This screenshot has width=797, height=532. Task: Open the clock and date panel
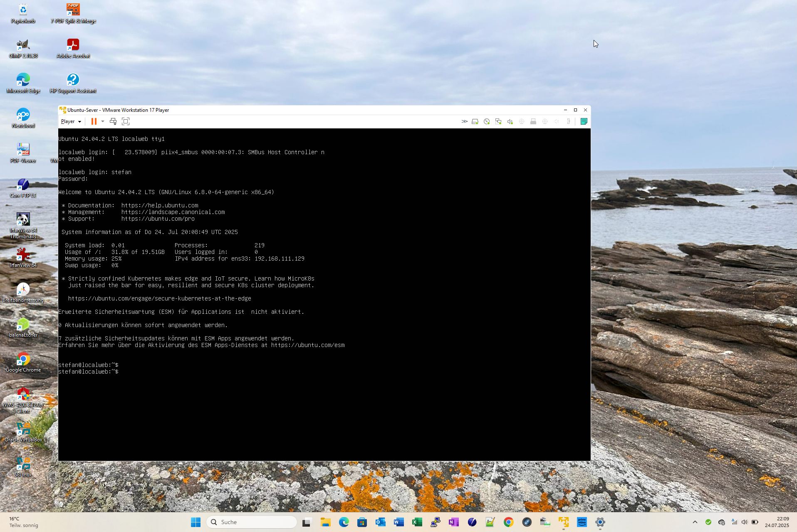tap(777, 522)
